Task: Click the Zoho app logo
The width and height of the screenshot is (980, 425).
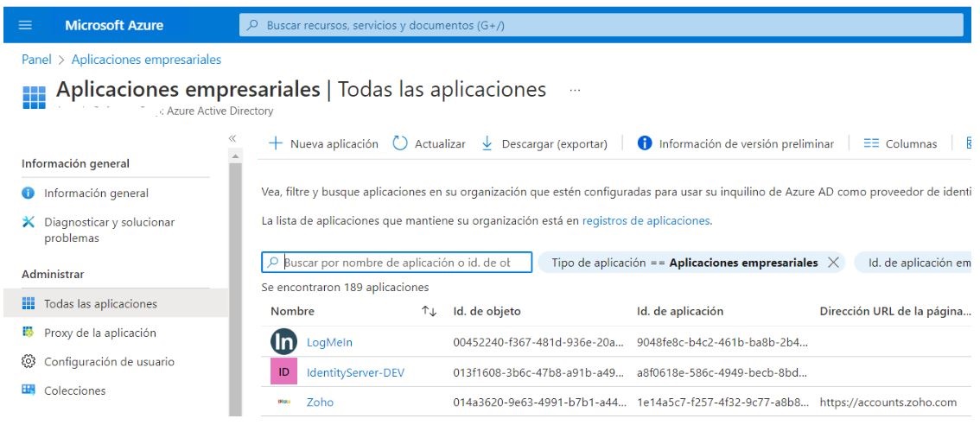Action: click(283, 402)
